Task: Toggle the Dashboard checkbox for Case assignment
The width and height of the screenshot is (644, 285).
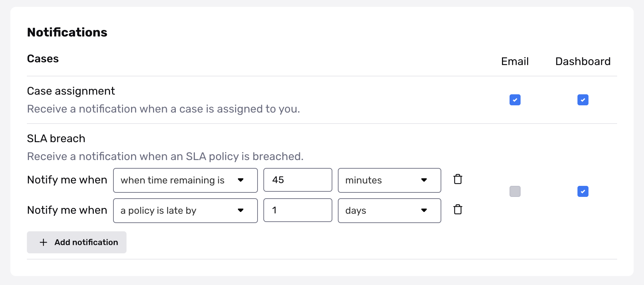Action: [583, 100]
